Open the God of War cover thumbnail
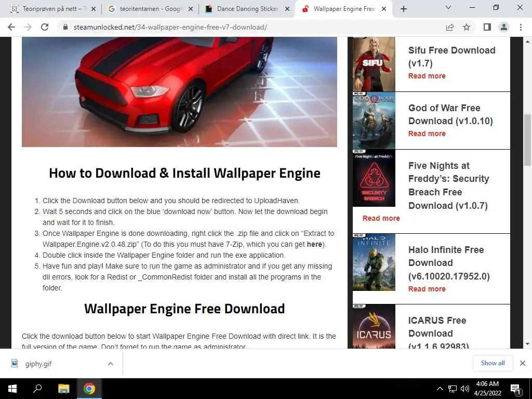Screen dimensions: 532x399 pos(374,121)
